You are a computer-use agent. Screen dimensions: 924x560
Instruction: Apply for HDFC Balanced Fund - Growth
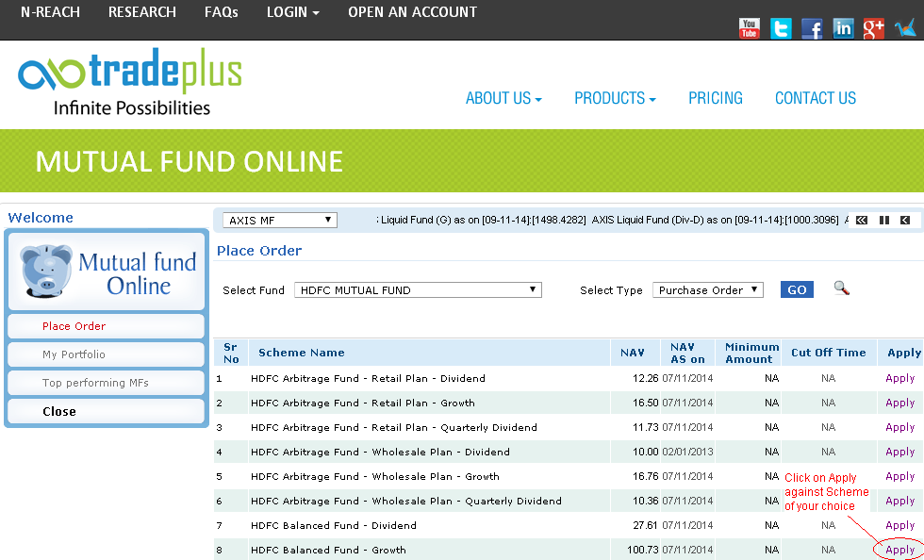tap(899, 550)
